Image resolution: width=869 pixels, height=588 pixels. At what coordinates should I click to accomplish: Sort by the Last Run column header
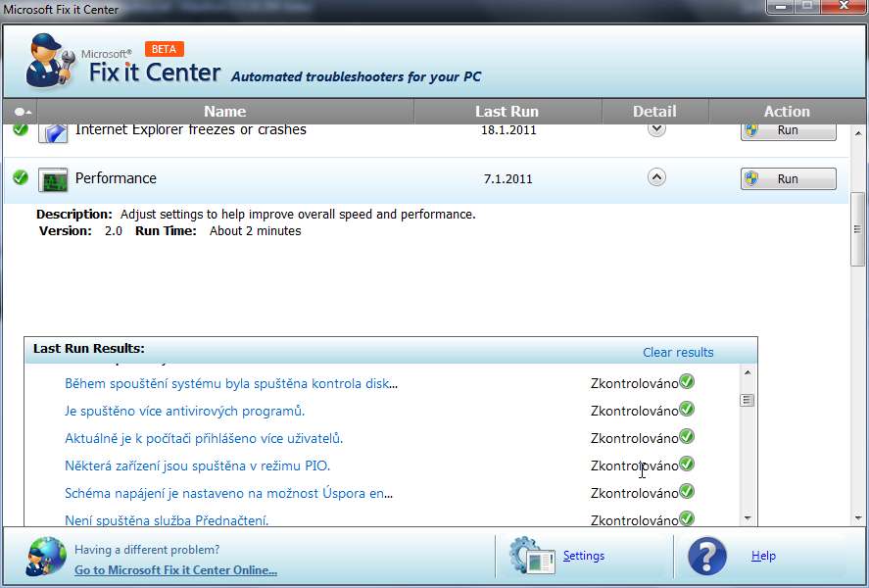pyautogui.click(x=507, y=112)
